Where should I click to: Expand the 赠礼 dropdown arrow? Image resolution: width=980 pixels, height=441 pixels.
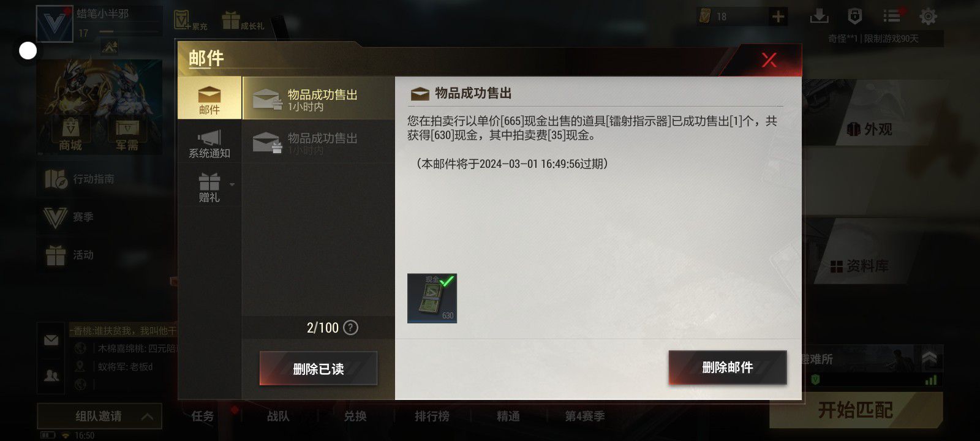tap(232, 184)
